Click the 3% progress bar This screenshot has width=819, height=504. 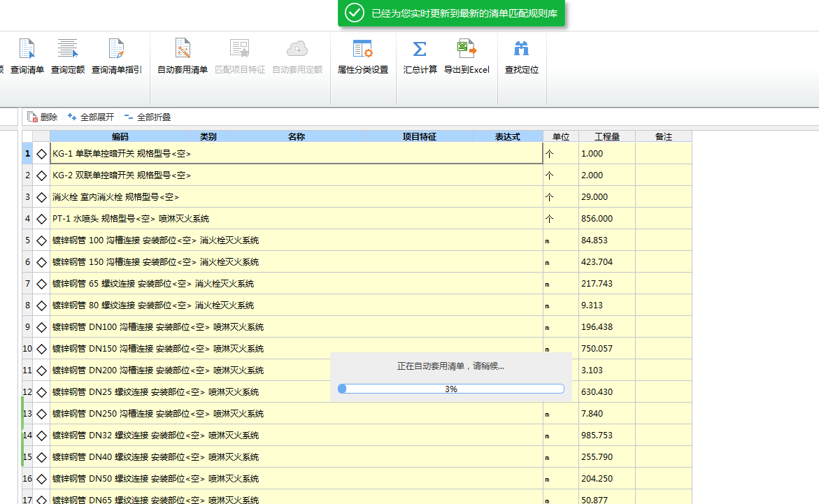(x=450, y=389)
